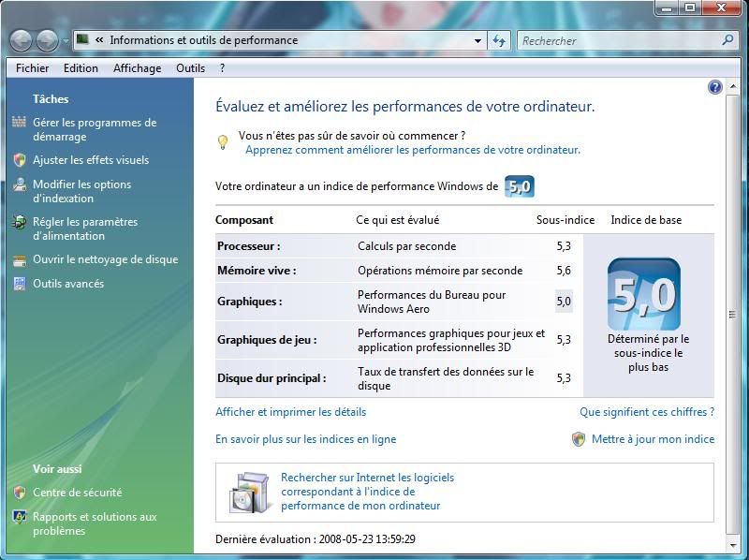The image size is (749, 560).
Task: Click the 5,6 memory sub-score
Action: (564, 271)
